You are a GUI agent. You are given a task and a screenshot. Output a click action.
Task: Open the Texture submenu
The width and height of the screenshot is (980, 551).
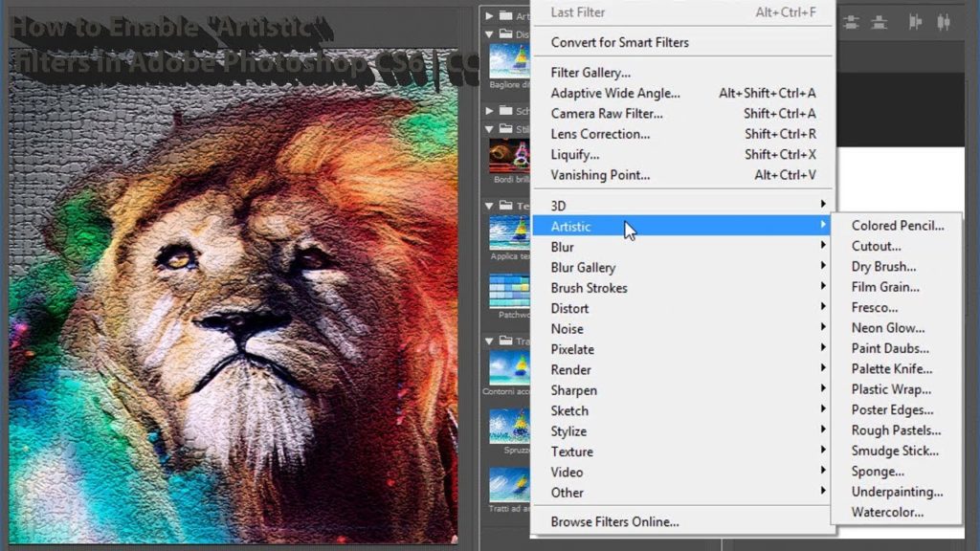click(682, 452)
